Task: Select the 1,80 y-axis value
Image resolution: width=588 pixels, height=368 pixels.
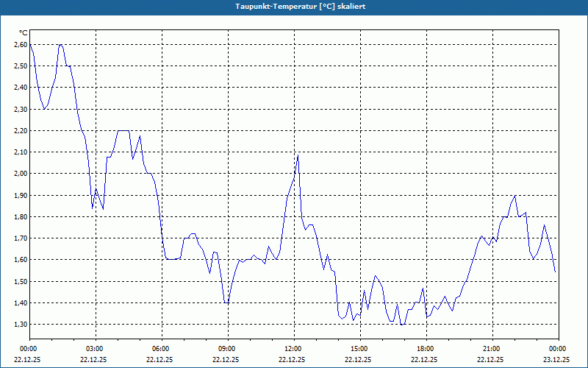Action: point(21,216)
